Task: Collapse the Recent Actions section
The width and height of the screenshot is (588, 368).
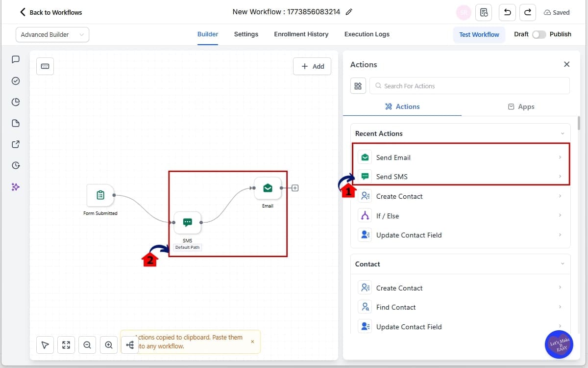Action: coord(563,133)
